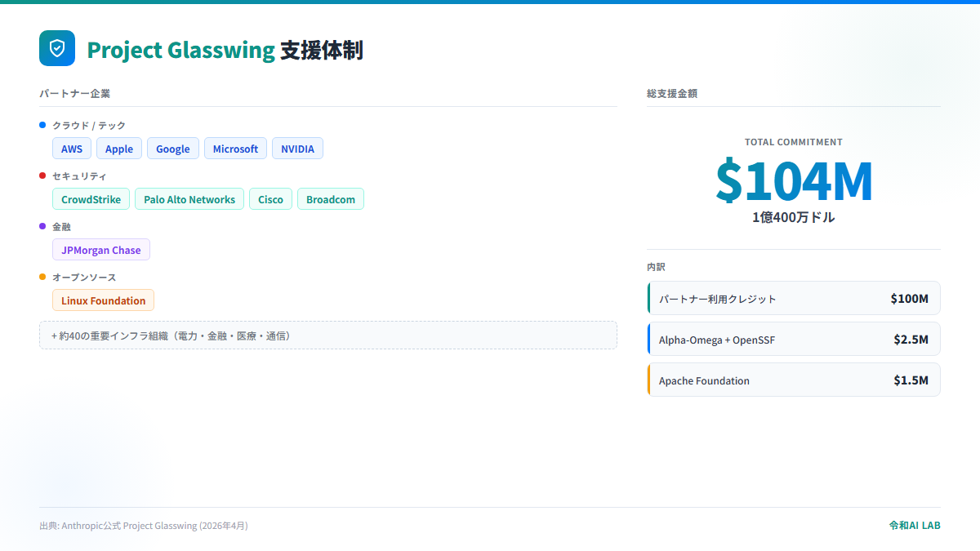Click the オープンソース category label
Viewport: 980px width, 551px height.
tap(84, 278)
